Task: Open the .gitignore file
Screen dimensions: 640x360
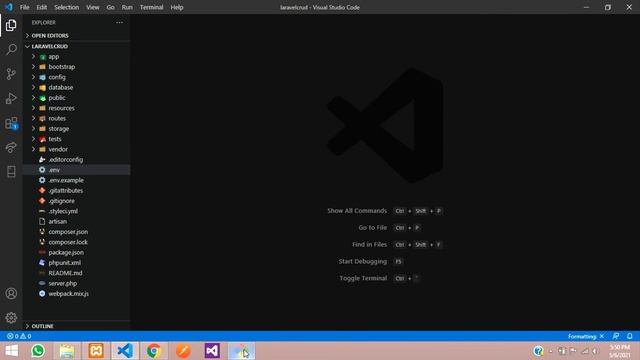Action: point(76,201)
